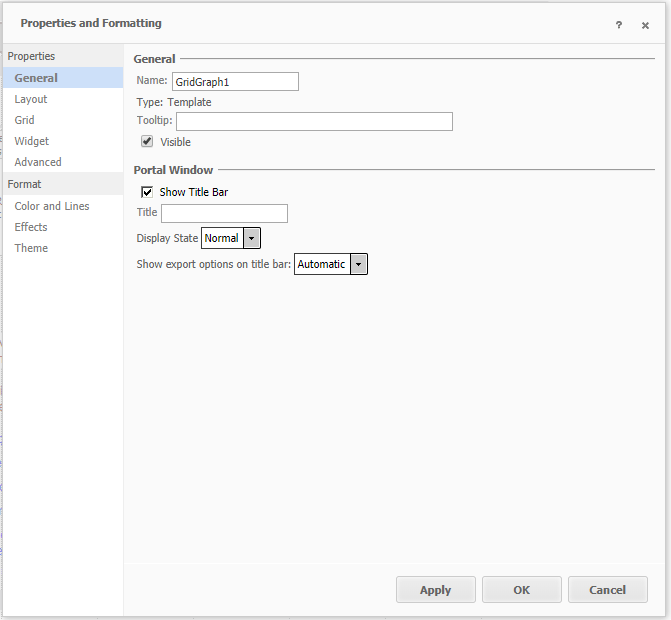Select the Advanced properties section
The width and height of the screenshot is (671, 620).
(x=38, y=162)
